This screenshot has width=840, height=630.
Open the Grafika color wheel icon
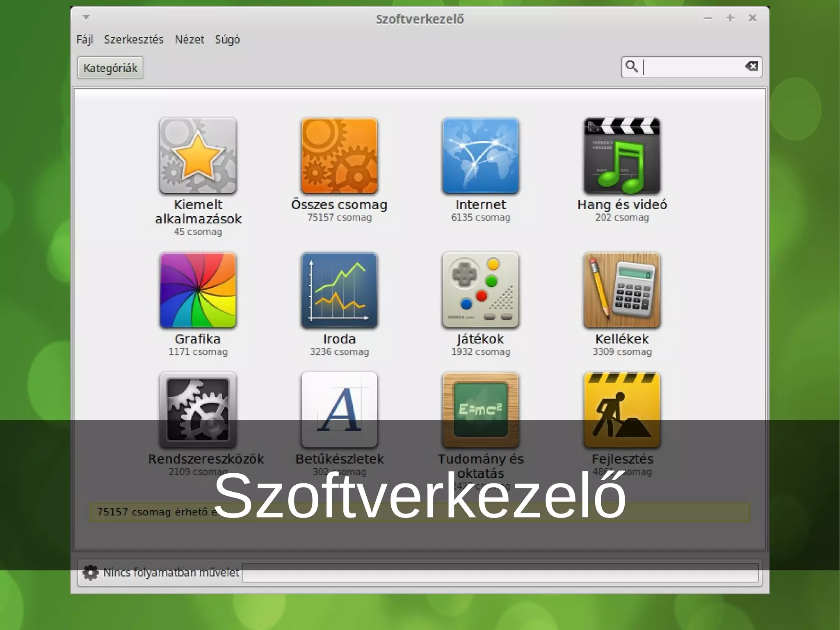(198, 290)
